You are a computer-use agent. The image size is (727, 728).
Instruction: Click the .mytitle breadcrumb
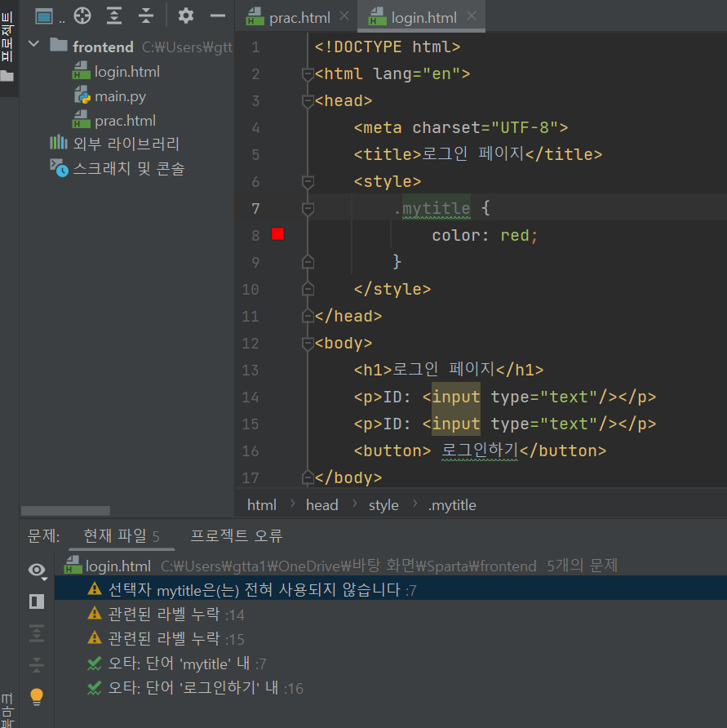tap(452, 505)
